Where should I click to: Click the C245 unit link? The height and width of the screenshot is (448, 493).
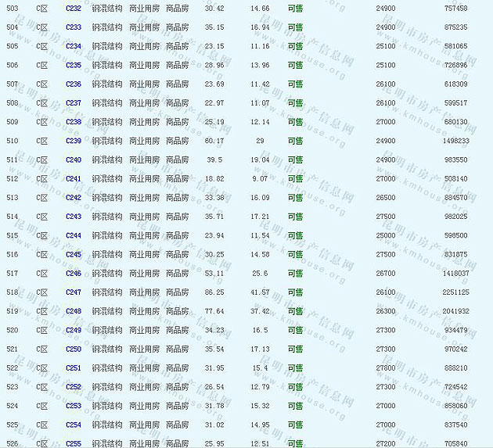74,254
